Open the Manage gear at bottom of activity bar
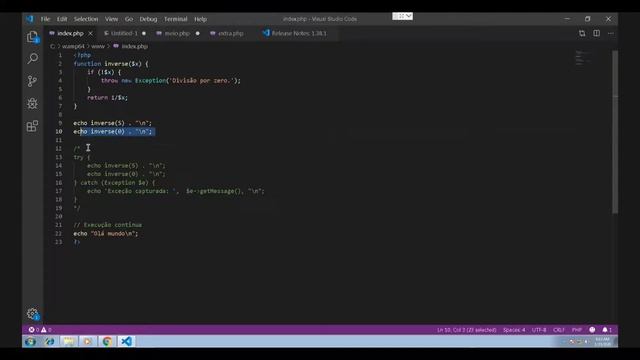The image size is (640, 360). click(x=33, y=313)
